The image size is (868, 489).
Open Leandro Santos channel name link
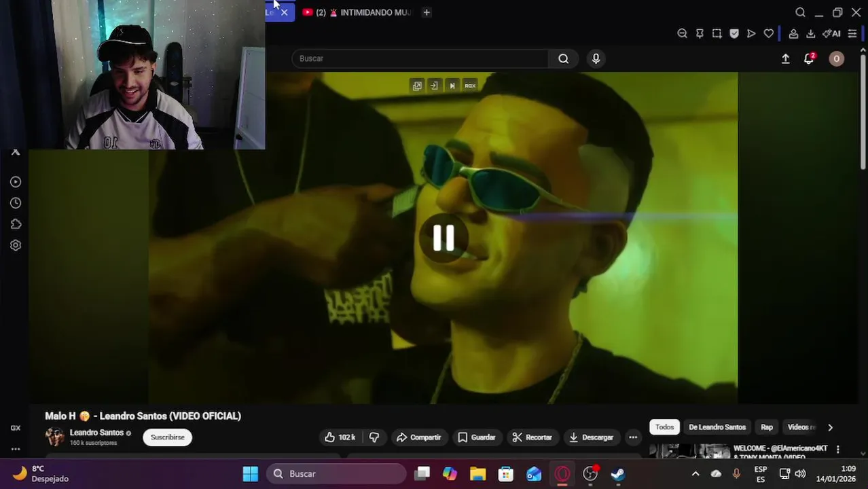96,433
